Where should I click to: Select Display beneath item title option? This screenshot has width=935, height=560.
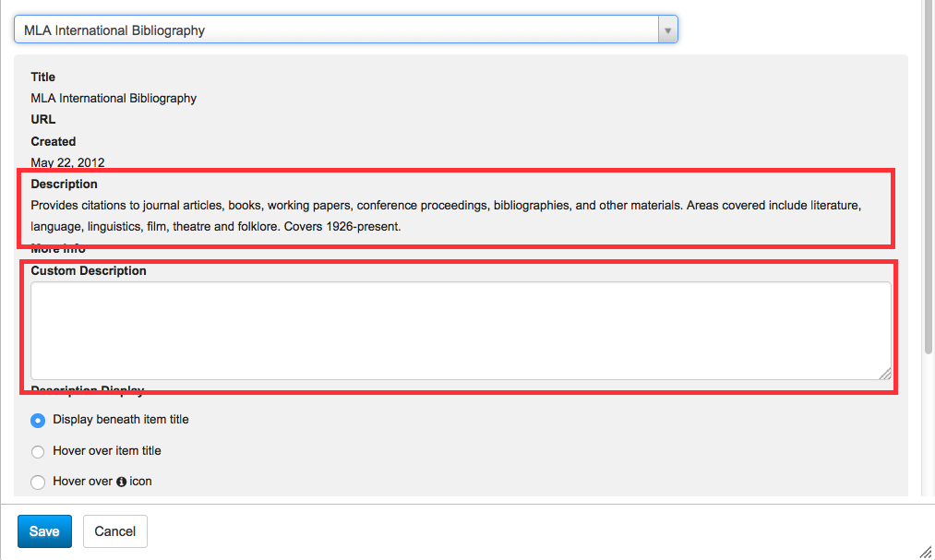click(38, 421)
